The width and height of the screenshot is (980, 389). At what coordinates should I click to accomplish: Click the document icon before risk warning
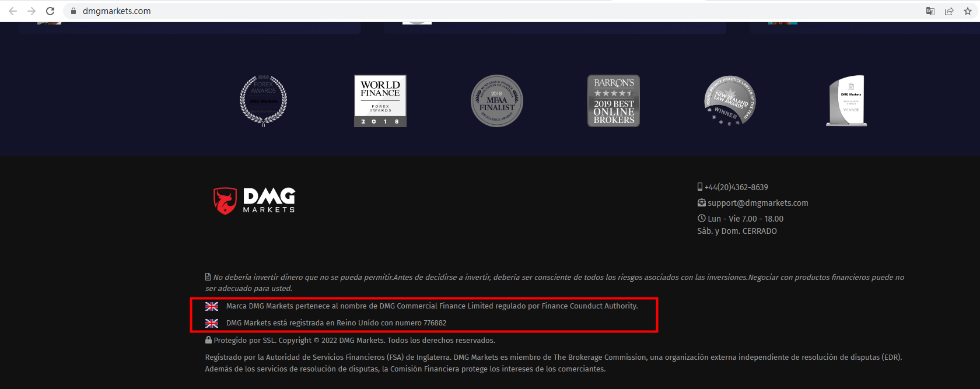click(x=208, y=277)
